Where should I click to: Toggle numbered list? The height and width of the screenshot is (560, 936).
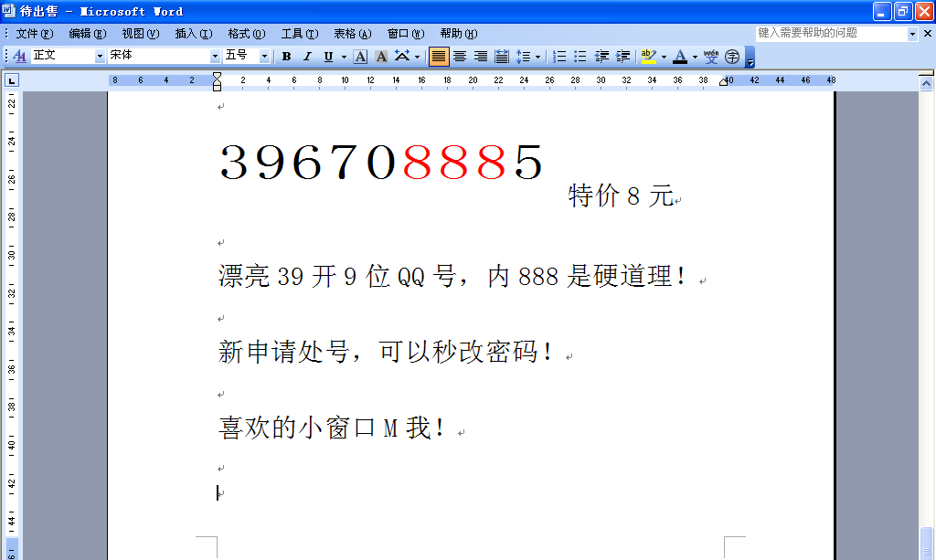[x=559, y=56]
